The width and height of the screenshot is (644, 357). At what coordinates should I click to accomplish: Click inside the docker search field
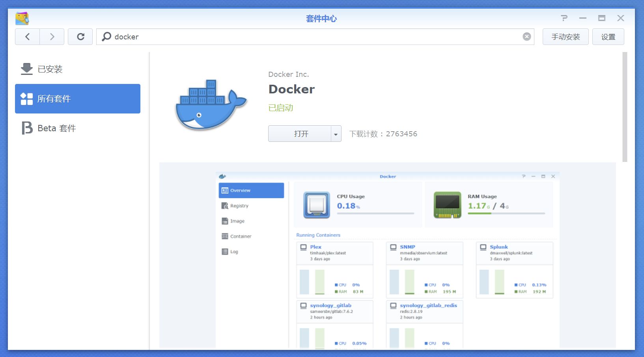tap(315, 37)
